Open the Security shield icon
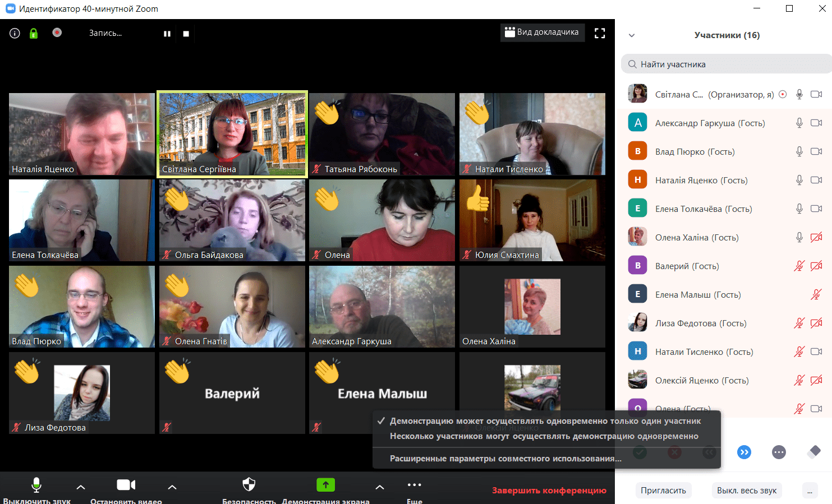 pyautogui.click(x=249, y=484)
